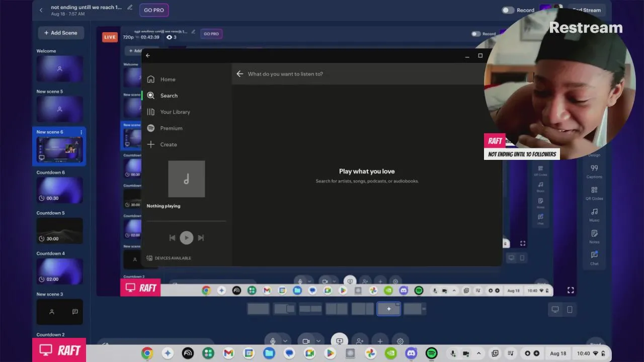
Task: Open Discord from the shelf
Action: (x=411, y=353)
